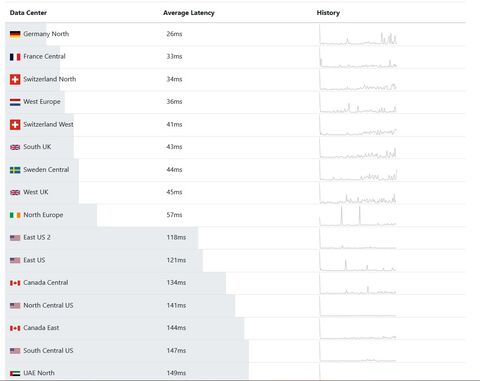Image resolution: width=480 pixels, height=381 pixels.
Task: Click the France Central flag icon
Action: point(15,57)
